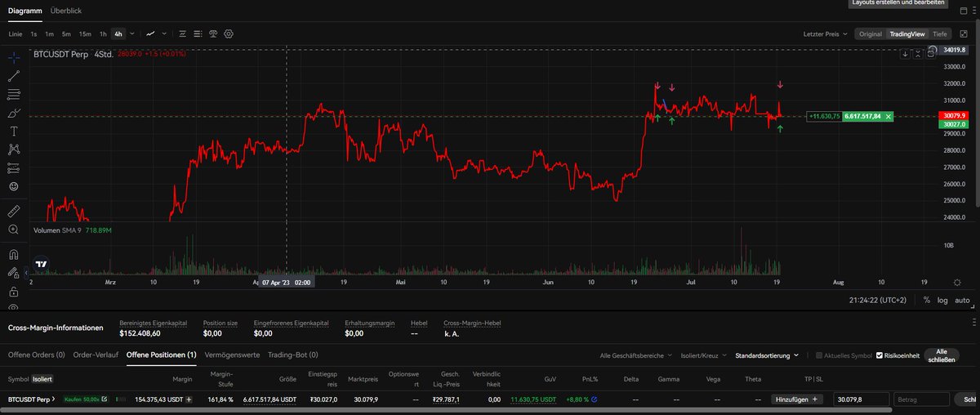
Task: Open chart settings gear in top toolbar
Action: tap(229, 33)
